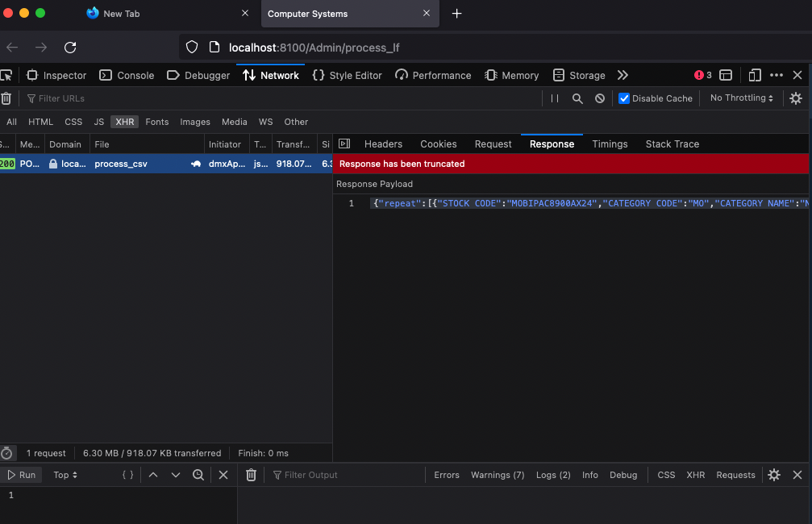Select the Response details tab
This screenshot has width=812, height=524.
[x=552, y=144]
